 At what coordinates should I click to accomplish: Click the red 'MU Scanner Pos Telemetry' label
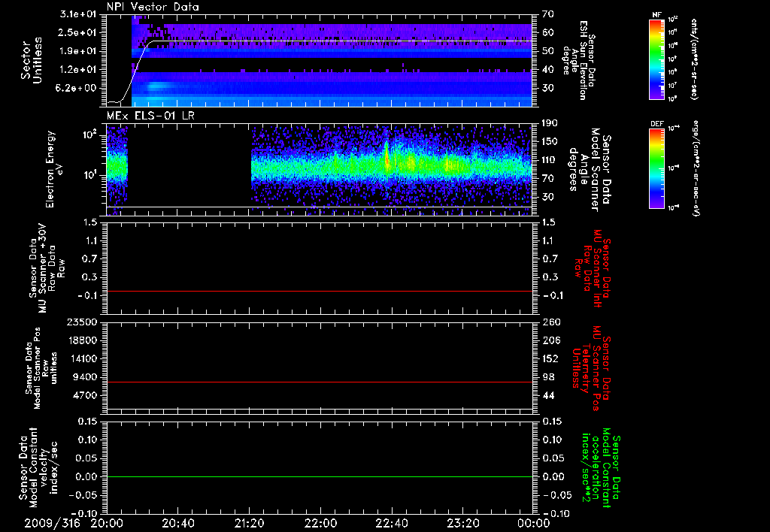(x=593, y=368)
